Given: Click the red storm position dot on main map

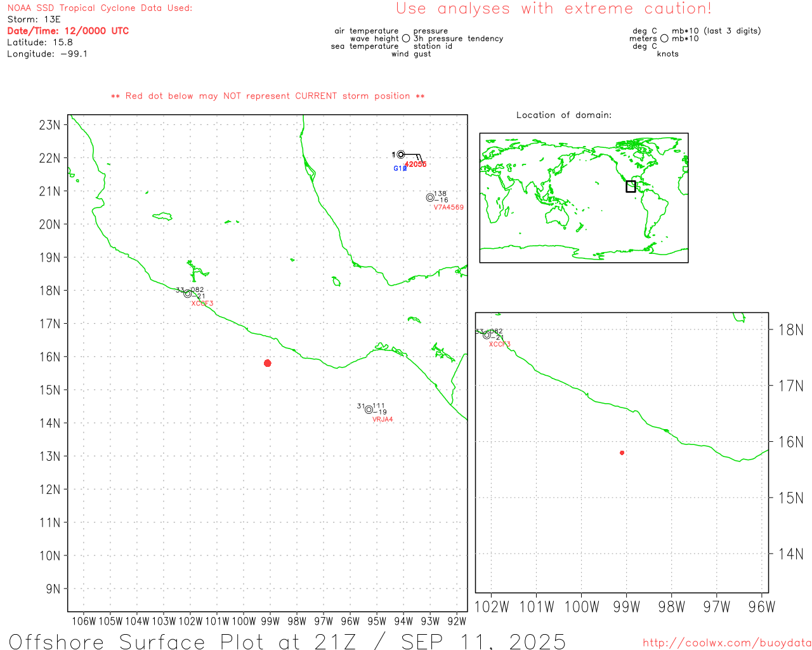Looking at the screenshot, I should coord(268,363).
